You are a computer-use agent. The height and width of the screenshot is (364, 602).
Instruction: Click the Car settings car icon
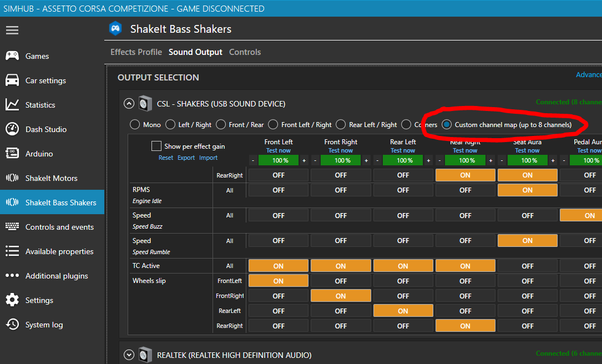pyautogui.click(x=12, y=80)
